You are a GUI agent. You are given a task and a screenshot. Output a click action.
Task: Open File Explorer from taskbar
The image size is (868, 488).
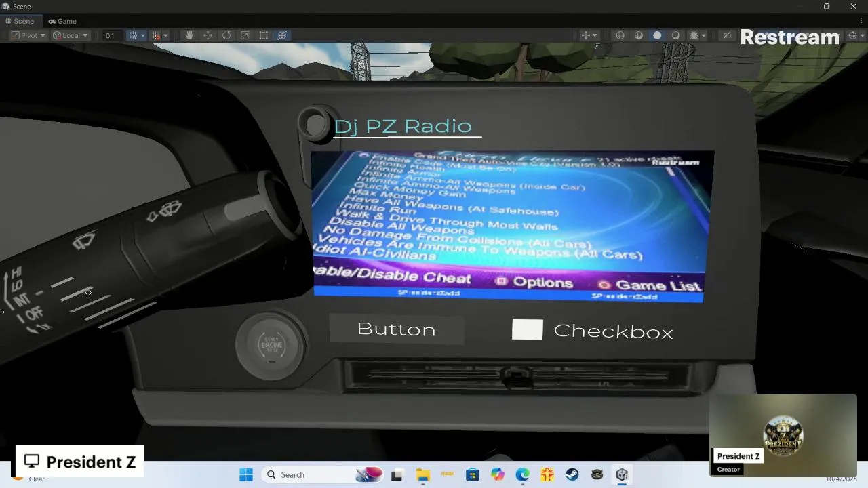[x=422, y=474]
